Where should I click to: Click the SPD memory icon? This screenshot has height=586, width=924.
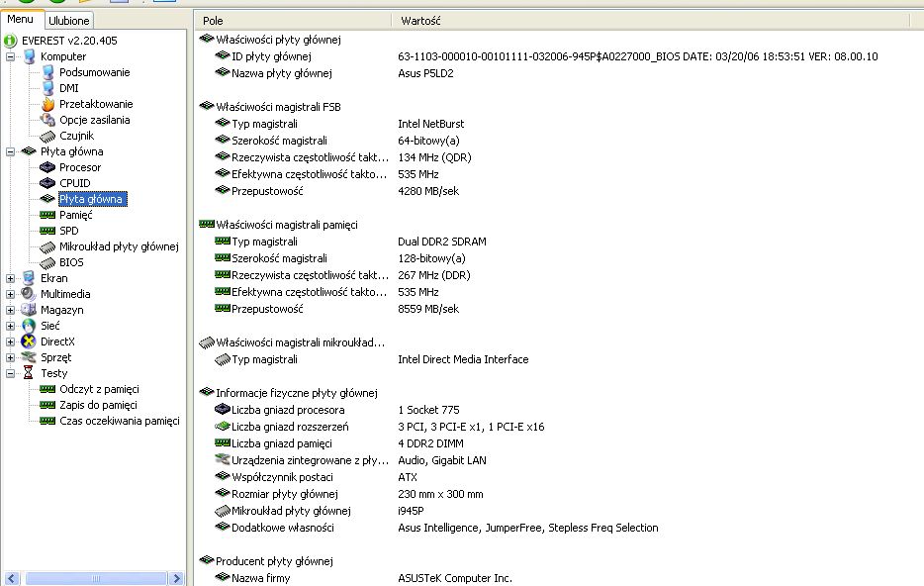47,231
